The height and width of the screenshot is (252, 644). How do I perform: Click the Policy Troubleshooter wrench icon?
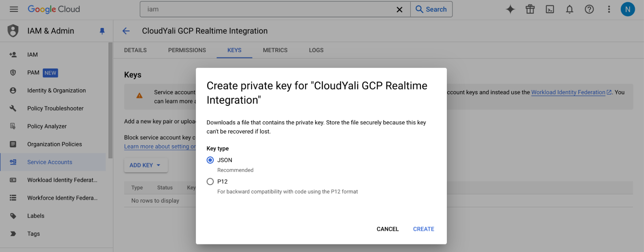point(13,108)
